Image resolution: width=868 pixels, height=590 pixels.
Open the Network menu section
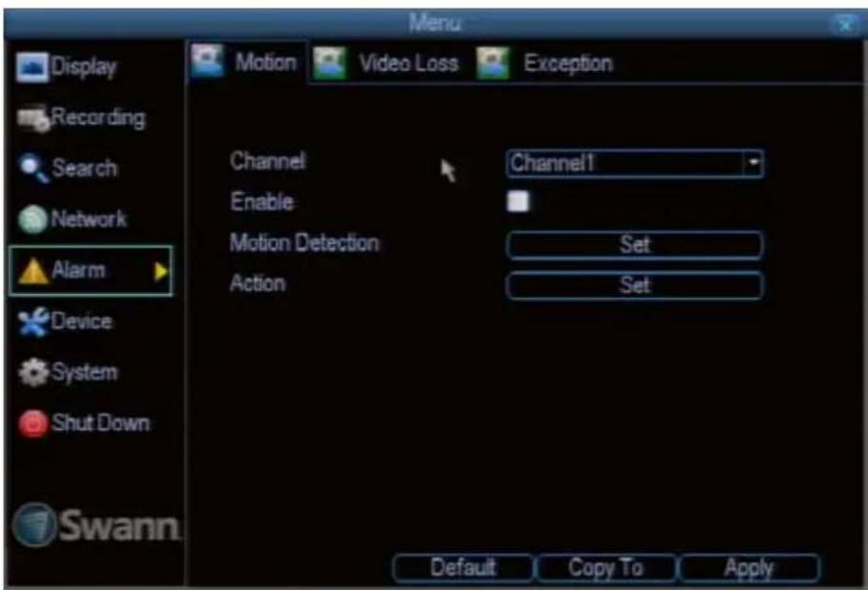pos(72,219)
